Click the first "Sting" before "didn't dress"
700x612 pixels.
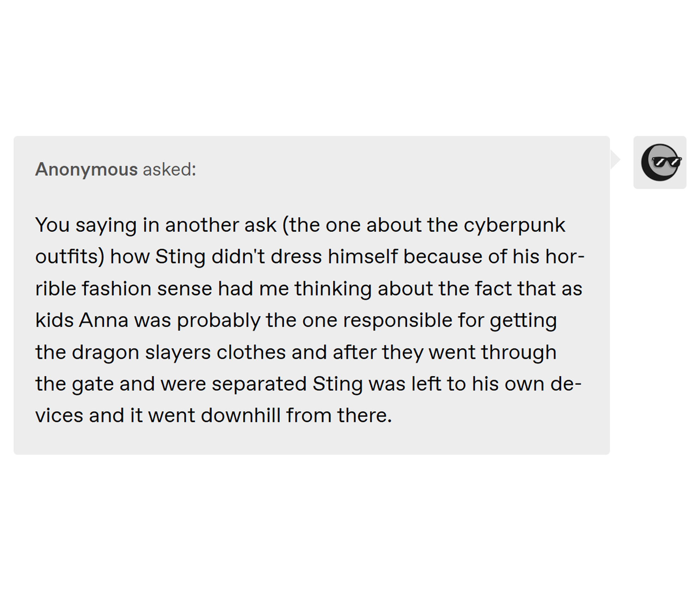(180, 257)
